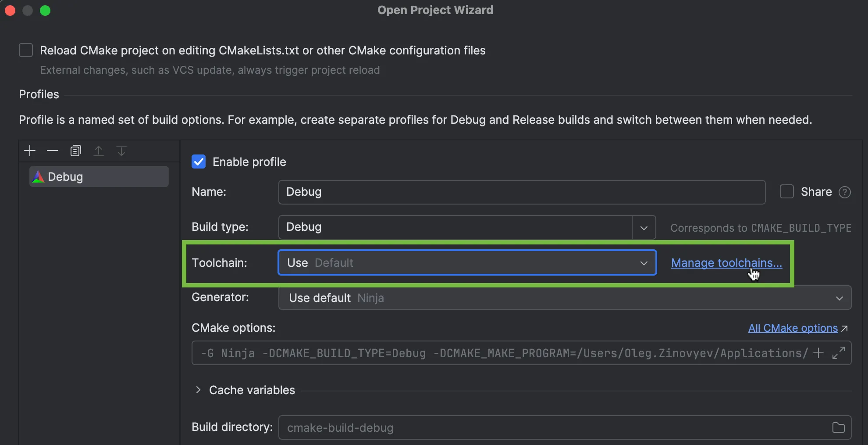868x445 pixels.
Task: Open the Build type dropdown
Action: 644,227
